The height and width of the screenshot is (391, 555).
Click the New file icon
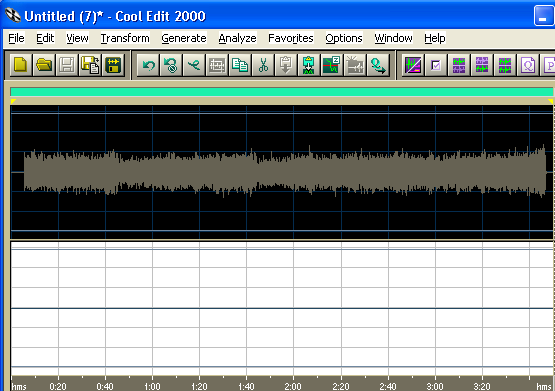click(x=21, y=65)
